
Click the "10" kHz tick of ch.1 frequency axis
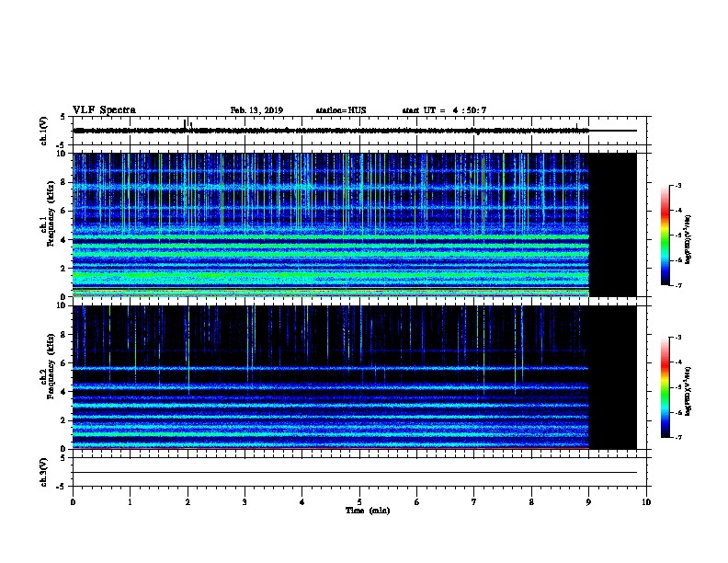point(62,154)
